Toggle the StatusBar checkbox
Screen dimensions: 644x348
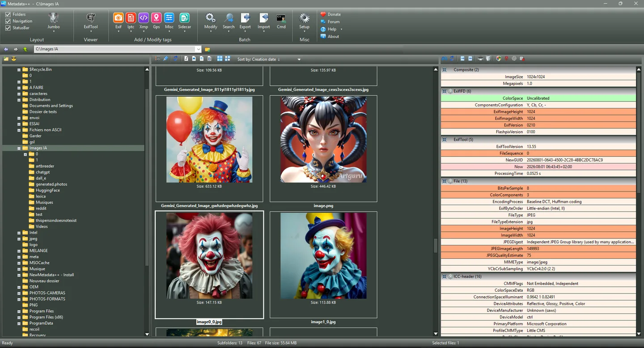(8, 28)
